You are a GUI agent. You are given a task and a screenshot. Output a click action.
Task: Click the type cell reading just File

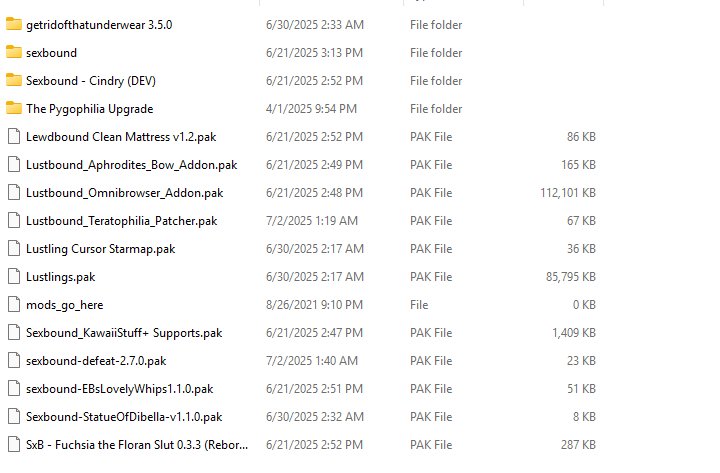(x=419, y=305)
